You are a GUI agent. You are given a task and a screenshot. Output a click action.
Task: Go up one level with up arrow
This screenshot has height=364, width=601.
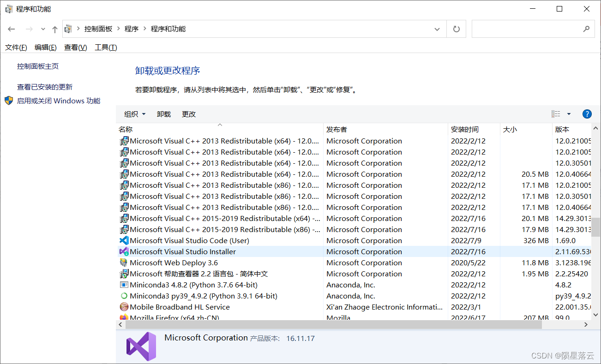(x=55, y=29)
